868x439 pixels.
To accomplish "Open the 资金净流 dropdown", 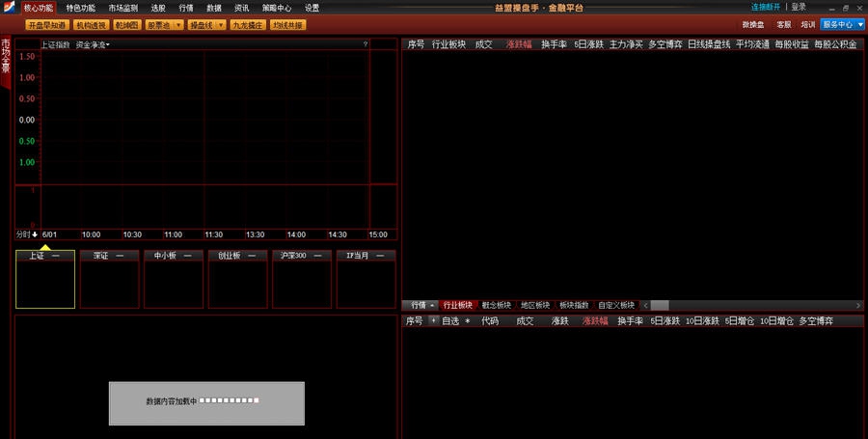I will [x=93, y=44].
